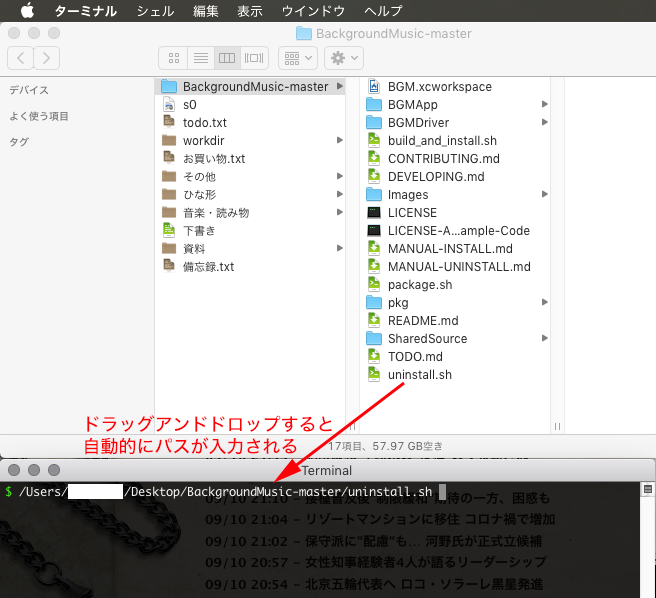Expand the workdir folder arrow
The height and width of the screenshot is (598, 656).
(340, 140)
